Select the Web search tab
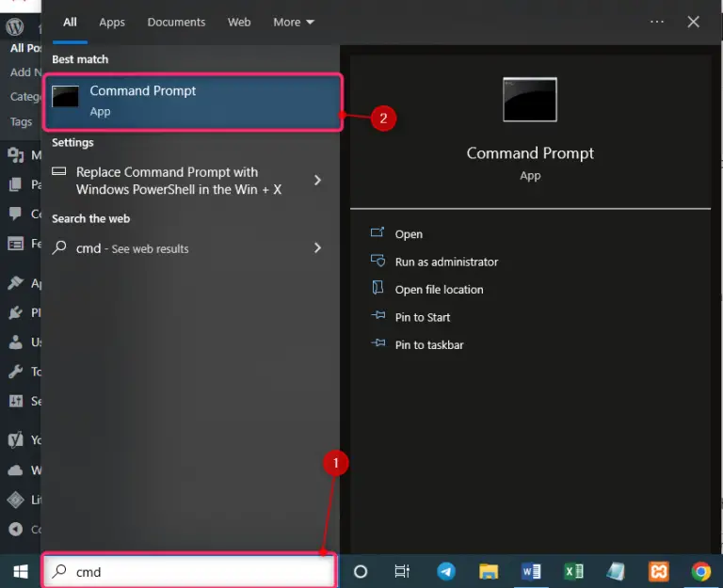Image resolution: width=723 pixels, height=588 pixels. tap(239, 22)
